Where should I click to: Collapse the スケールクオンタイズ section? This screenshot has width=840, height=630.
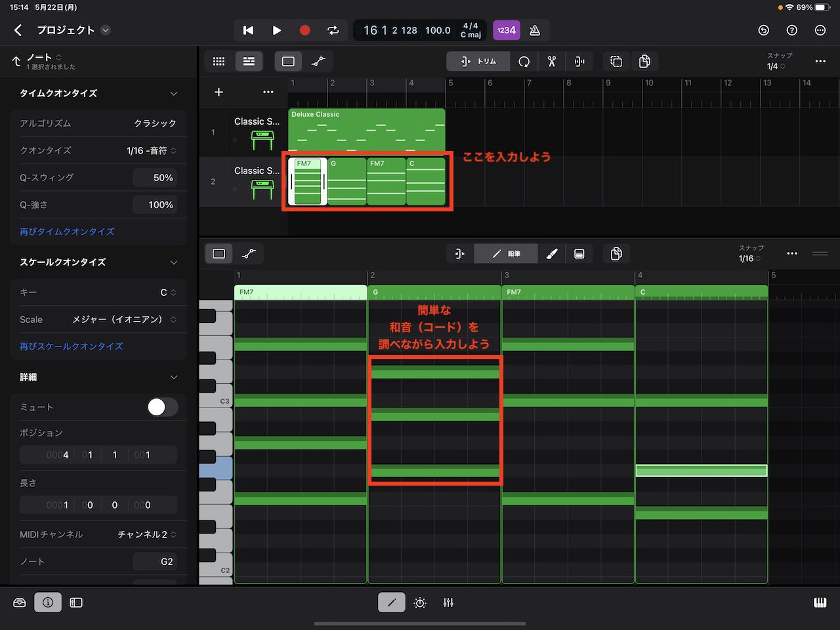point(173,262)
